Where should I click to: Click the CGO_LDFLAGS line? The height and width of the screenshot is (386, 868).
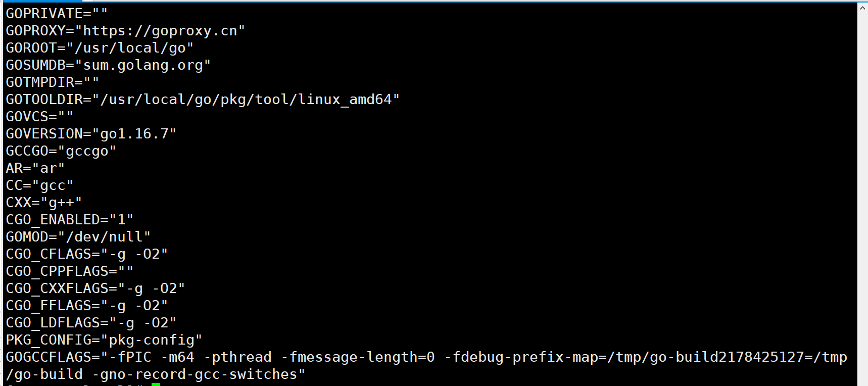click(91, 323)
